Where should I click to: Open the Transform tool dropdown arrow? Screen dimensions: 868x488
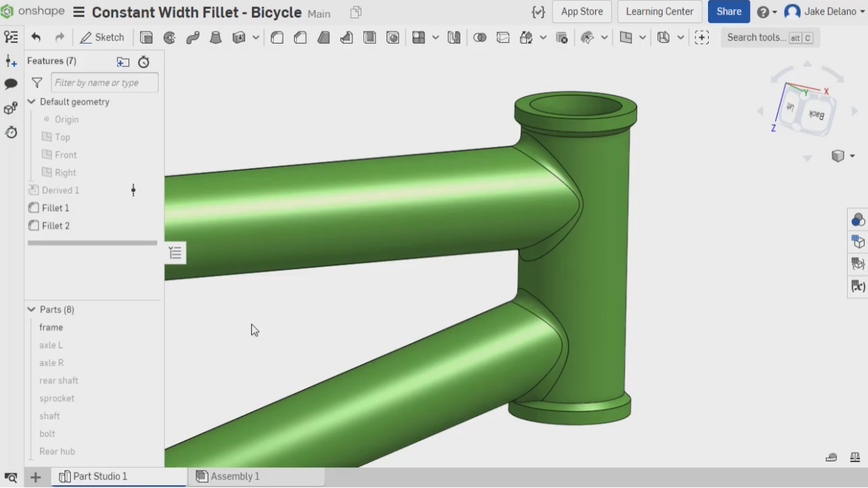click(x=542, y=38)
